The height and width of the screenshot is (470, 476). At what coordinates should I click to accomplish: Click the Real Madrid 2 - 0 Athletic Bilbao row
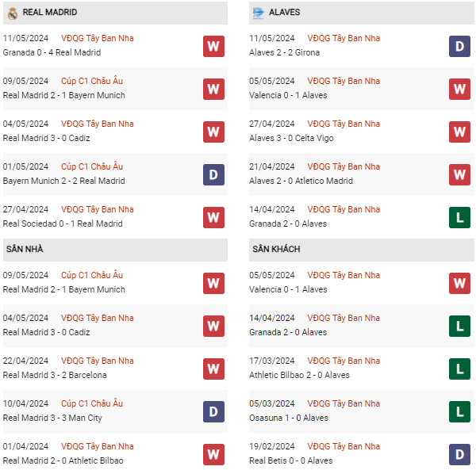pyautogui.click(x=63, y=460)
